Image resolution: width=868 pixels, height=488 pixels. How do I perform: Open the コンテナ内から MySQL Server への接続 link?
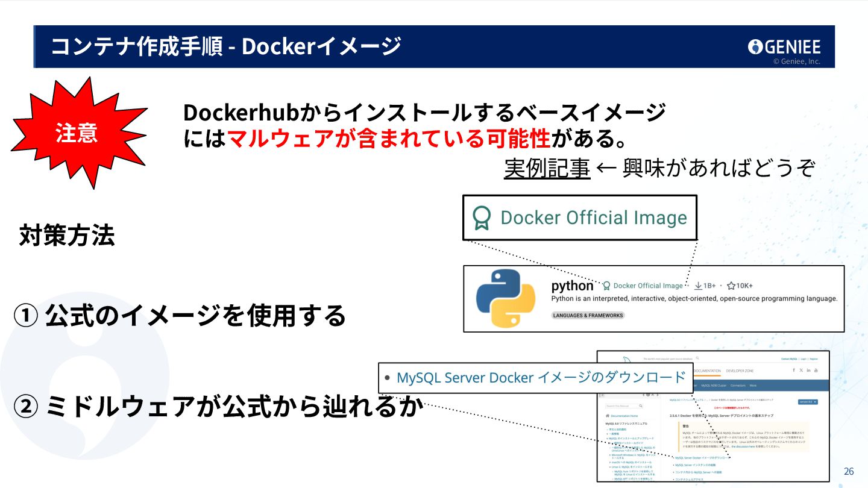tap(699, 472)
